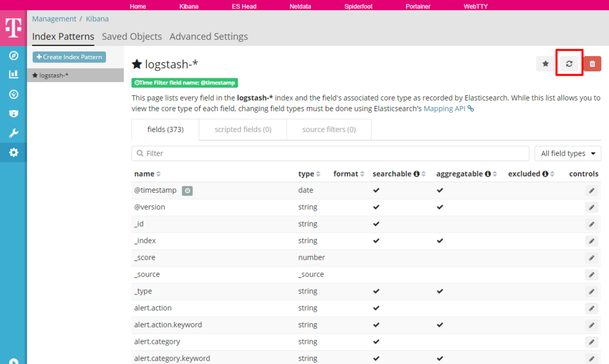The image size is (609, 364).
Task: Open the Visualize bar chart icon
Action: coord(14,74)
